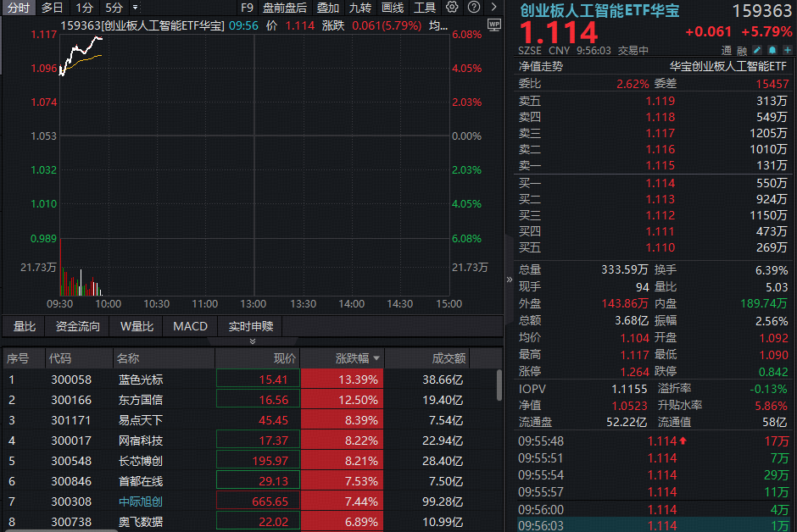This screenshot has width=797, height=532.
Task: Open sort dropdown on 涨跌幅 column
Action: [376, 358]
